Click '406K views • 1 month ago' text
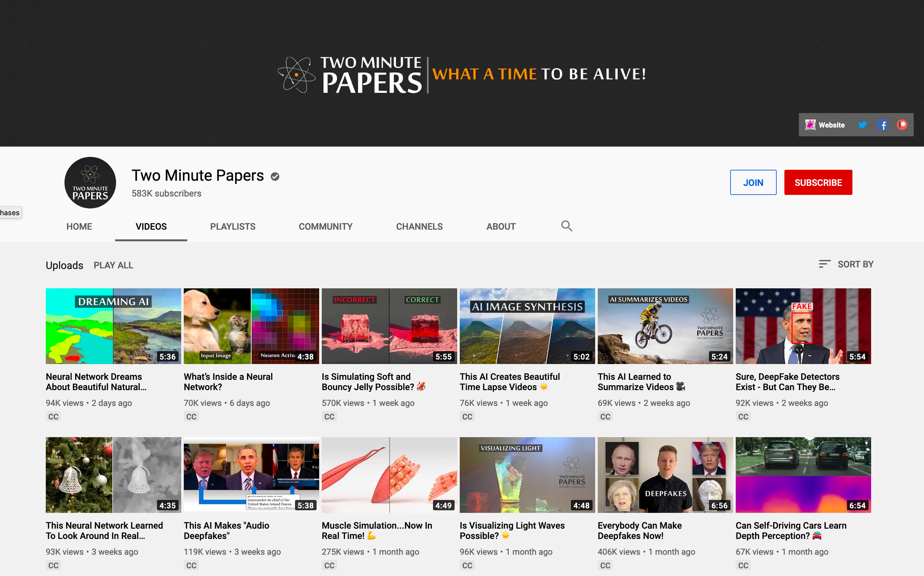924x576 pixels. tap(646, 552)
